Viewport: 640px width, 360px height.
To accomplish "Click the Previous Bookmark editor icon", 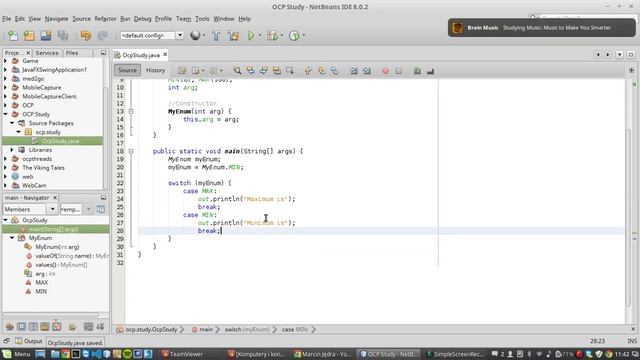I will coord(308,71).
